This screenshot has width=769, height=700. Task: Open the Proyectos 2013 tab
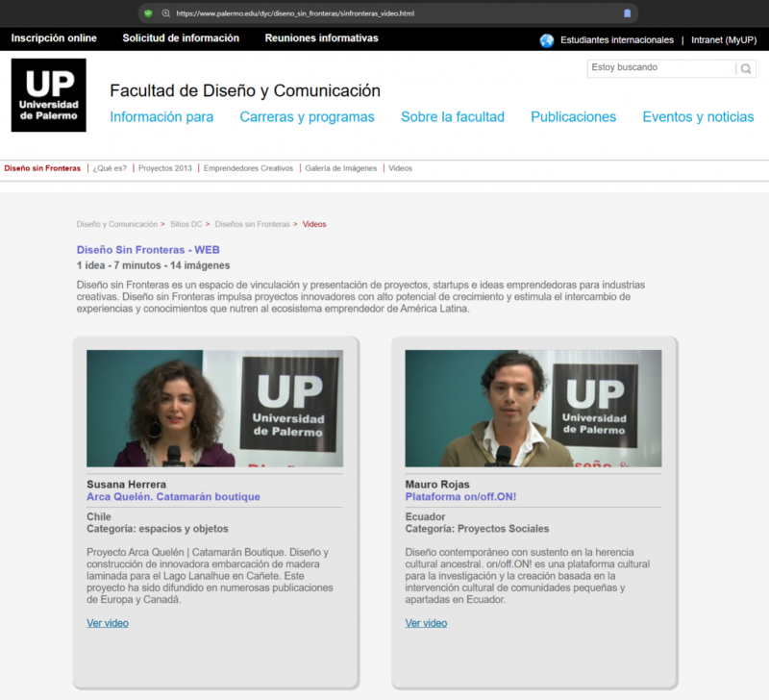click(x=164, y=168)
